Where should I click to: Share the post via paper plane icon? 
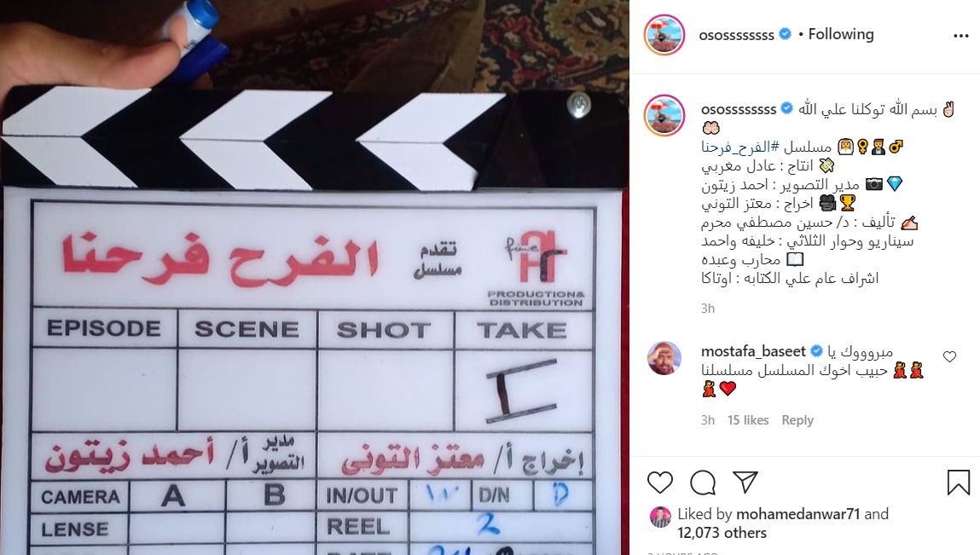(745, 482)
